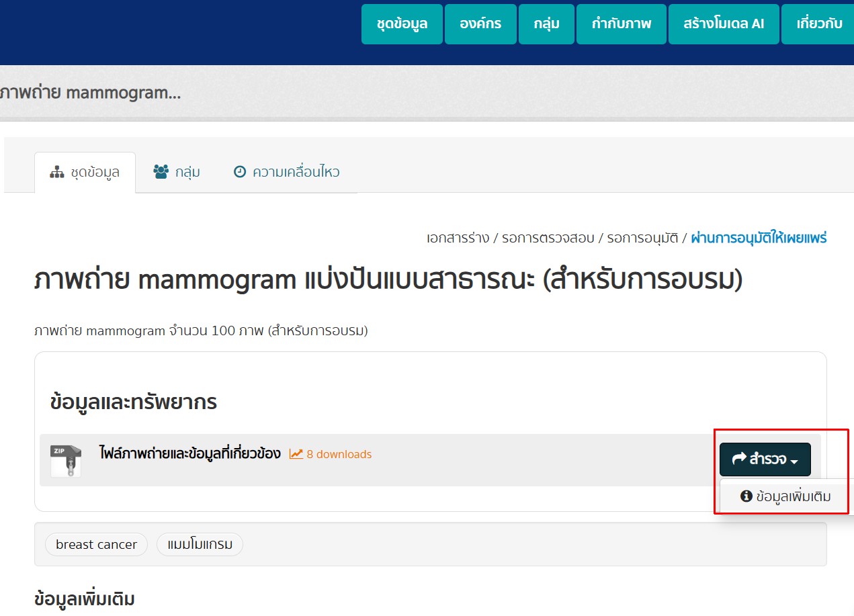
Task: Click the ZIP file icon of the resource
Action: click(65, 459)
